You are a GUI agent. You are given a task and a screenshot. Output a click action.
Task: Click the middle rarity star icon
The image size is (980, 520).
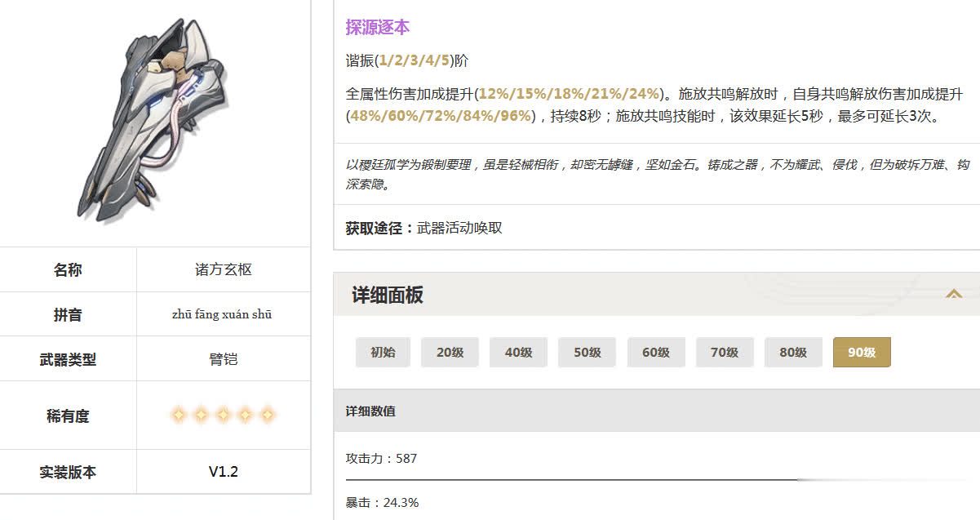223,416
